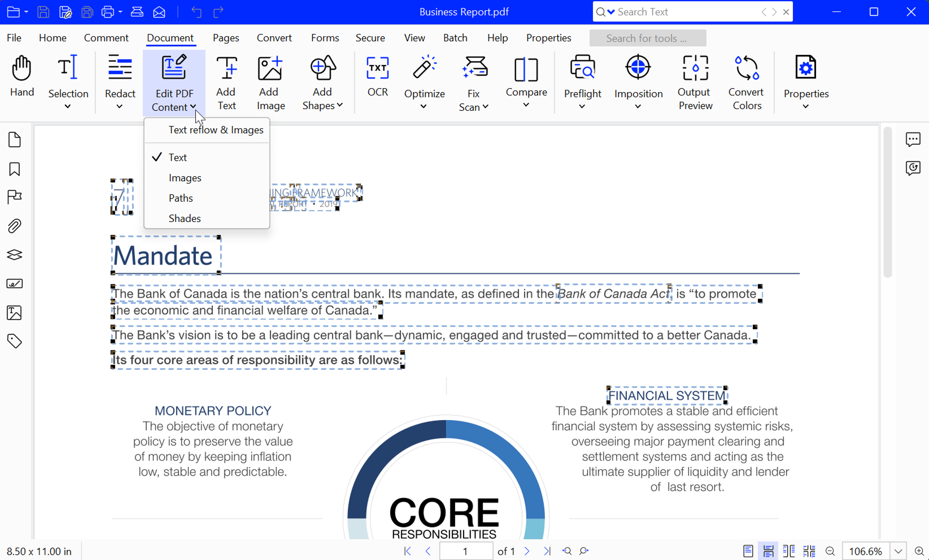
Task: Toggle the checked Text editing mode
Action: (x=207, y=157)
